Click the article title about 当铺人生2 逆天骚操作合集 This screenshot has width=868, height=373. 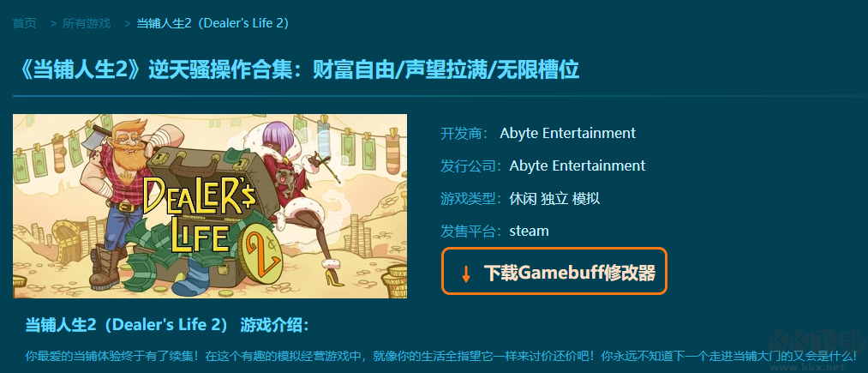[299, 70]
